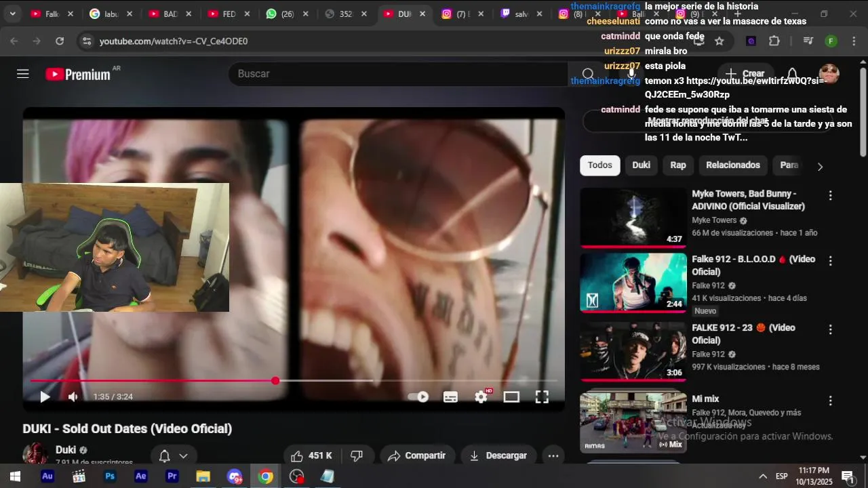The height and width of the screenshot is (488, 868).
Task: Close the DUKI YouTube tab
Action: [x=422, y=14]
